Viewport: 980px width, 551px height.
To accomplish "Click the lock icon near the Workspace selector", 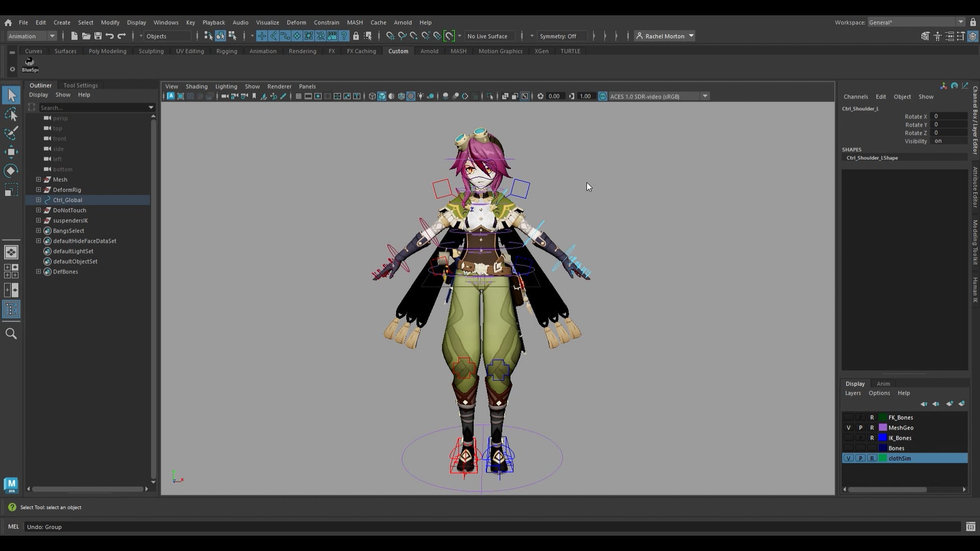I will (973, 22).
